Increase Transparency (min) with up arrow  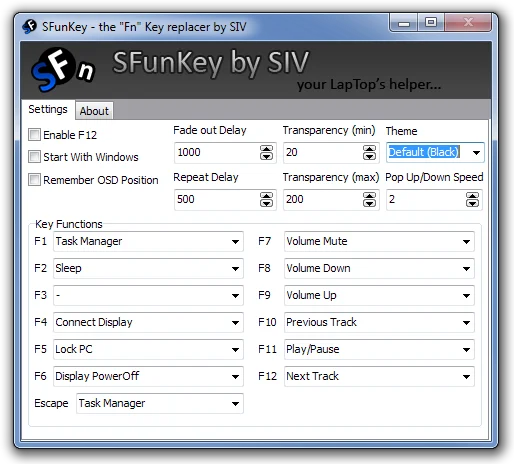[369, 149]
